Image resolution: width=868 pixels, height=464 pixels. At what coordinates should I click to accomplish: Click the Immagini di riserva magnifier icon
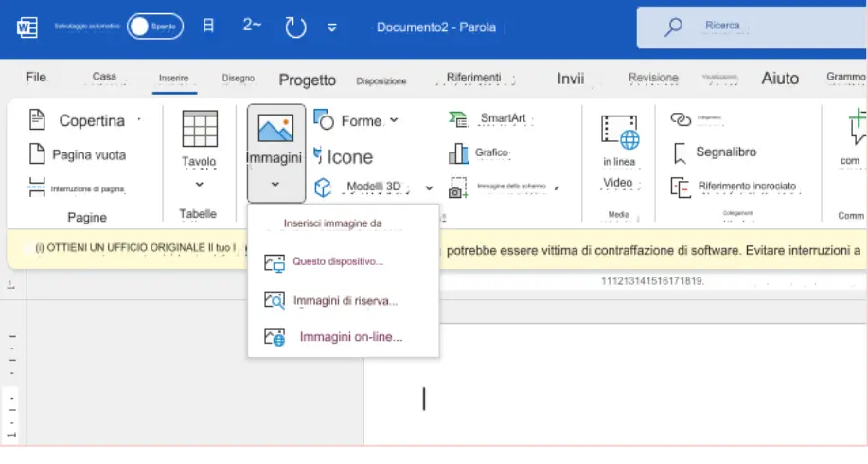[x=275, y=301]
